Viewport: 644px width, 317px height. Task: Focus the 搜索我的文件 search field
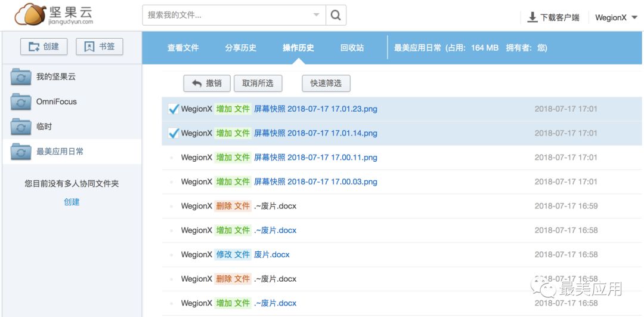pyautogui.click(x=228, y=15)
